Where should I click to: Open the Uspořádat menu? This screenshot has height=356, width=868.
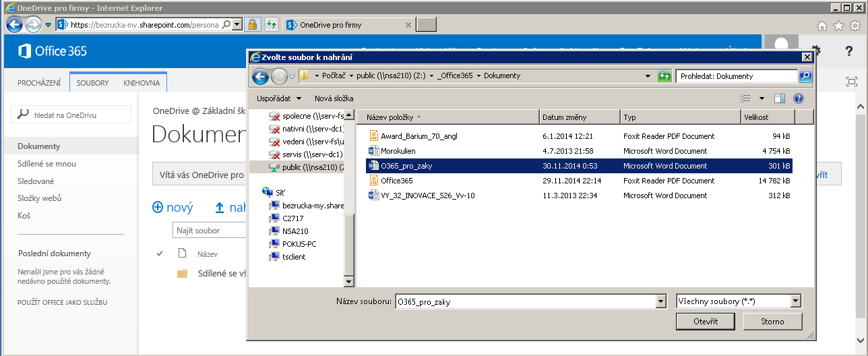[x=279, y=98]
